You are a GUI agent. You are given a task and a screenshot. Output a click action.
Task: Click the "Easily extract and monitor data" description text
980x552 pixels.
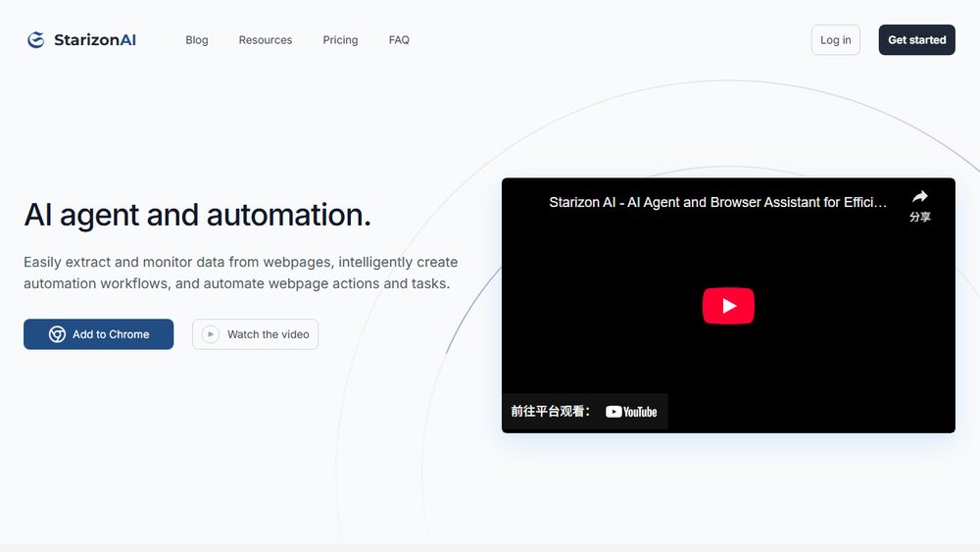pyautogui.click(x=241, y=273)
